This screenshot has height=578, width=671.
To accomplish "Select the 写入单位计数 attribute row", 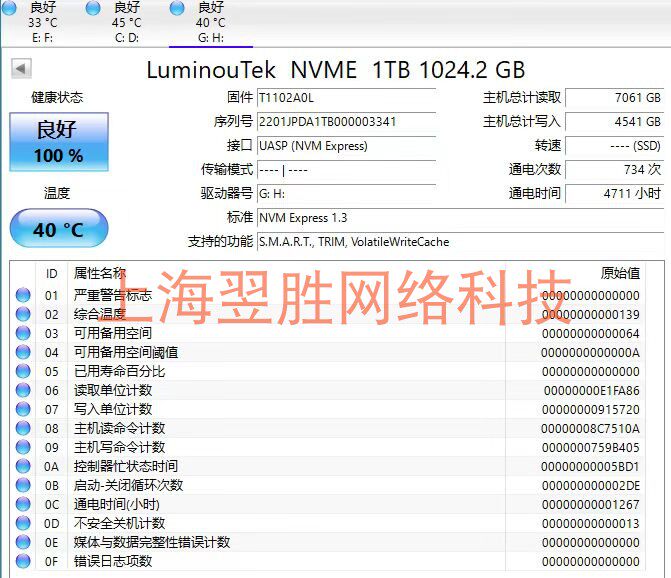I will tap(328, 409).
